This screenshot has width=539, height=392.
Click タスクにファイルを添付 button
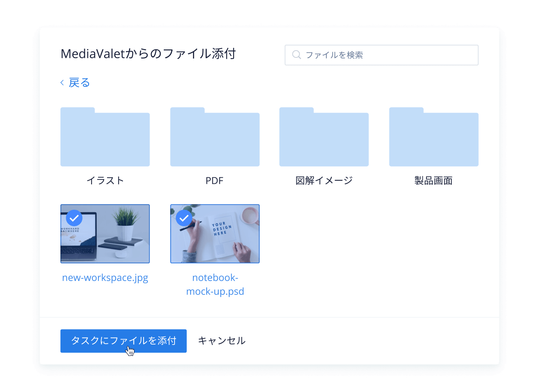tap(124, 341)
